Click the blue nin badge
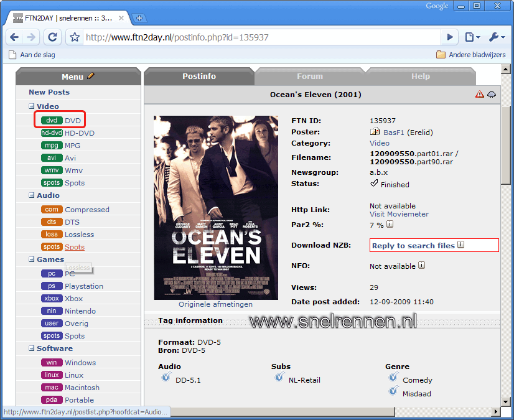Viewport: 514px width, 420px height. (x=52, y=311)
